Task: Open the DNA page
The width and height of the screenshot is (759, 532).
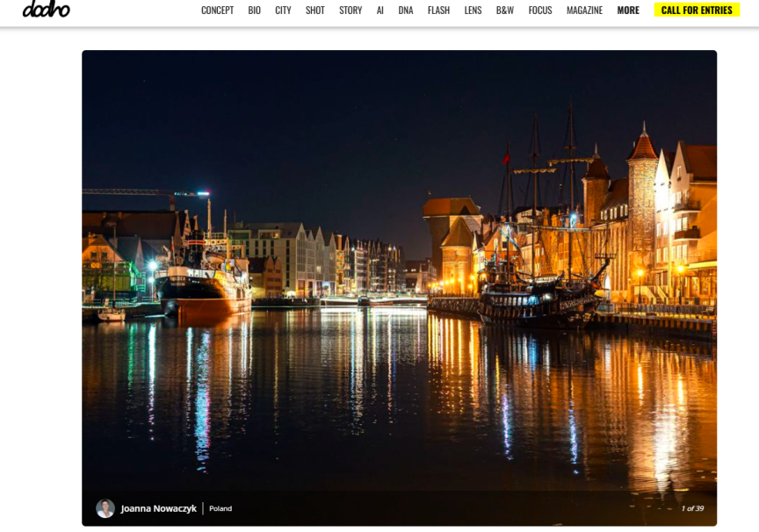Action: (x=405, y=11)
